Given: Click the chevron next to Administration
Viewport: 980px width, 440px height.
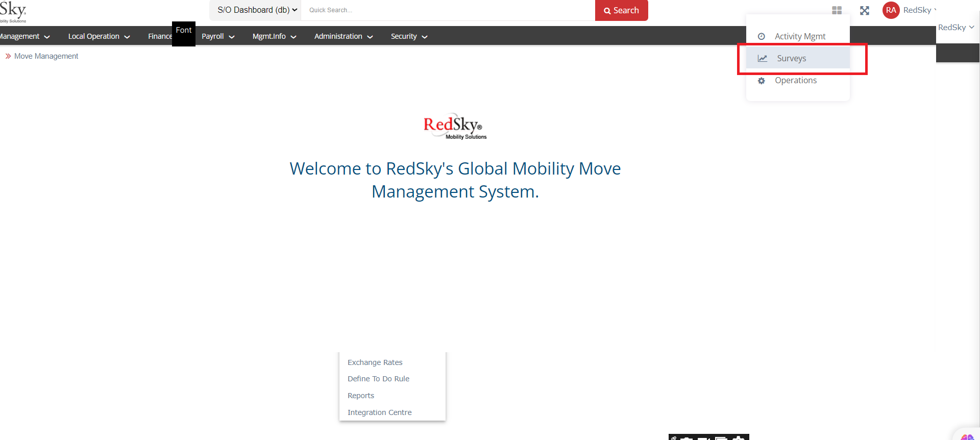Looking at the screenshot, I should click(x=370, y=37).
